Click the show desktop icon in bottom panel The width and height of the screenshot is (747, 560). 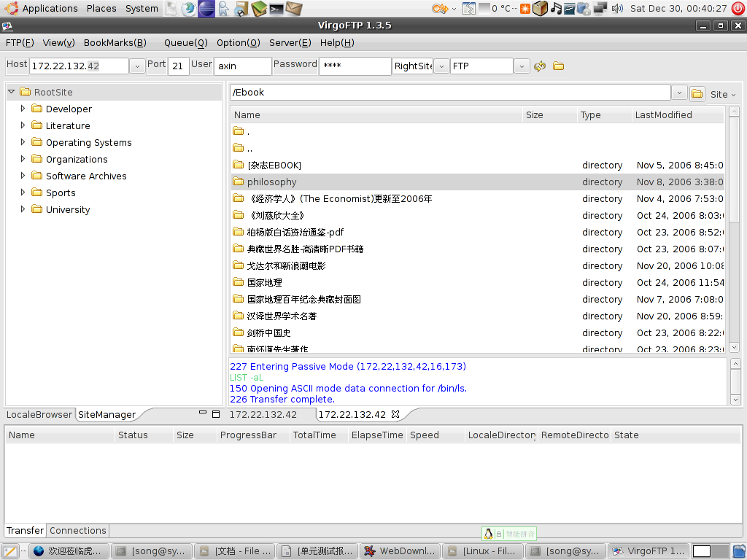(x=10, y=551)
